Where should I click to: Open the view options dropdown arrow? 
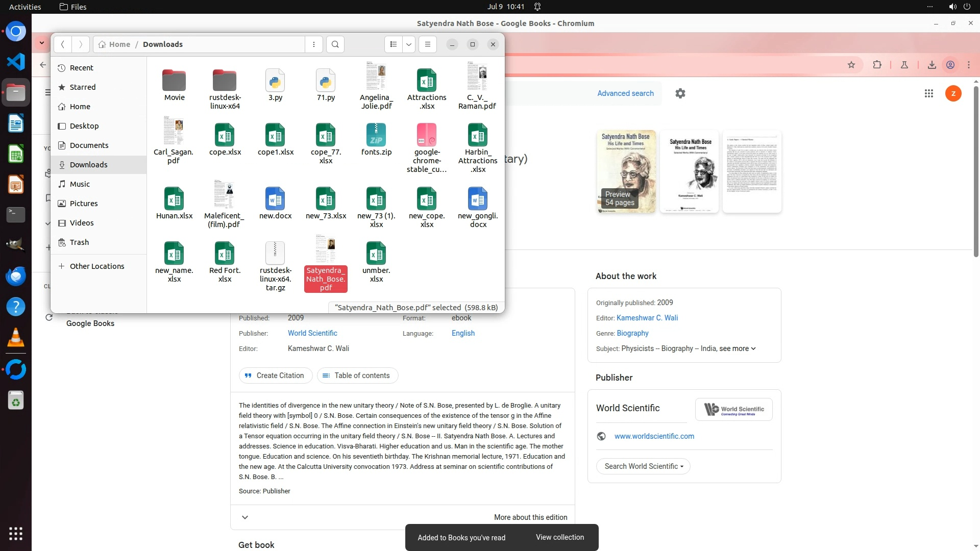click(x=409, y=44)
